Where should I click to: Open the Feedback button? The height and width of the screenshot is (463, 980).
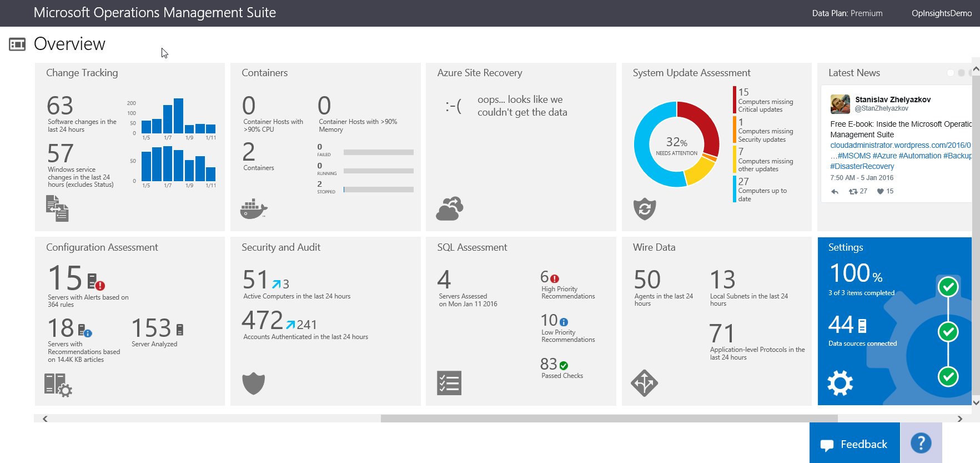click(x=854, y=444)
